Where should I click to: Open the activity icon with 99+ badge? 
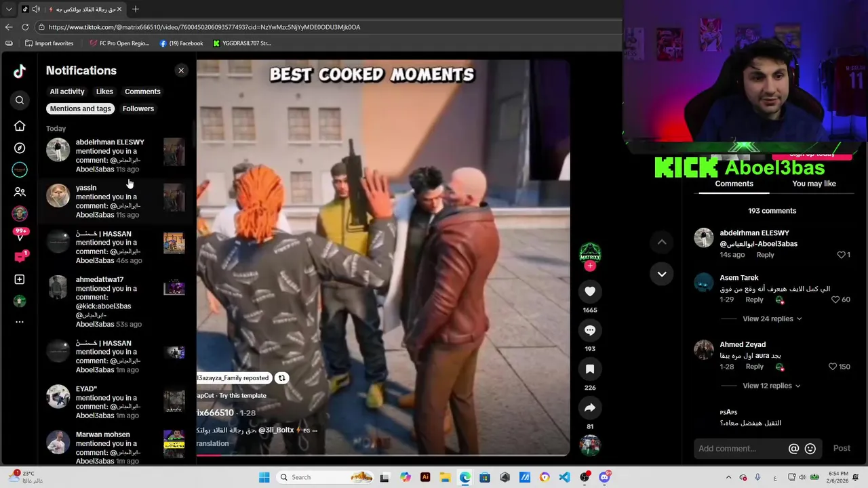20,235
